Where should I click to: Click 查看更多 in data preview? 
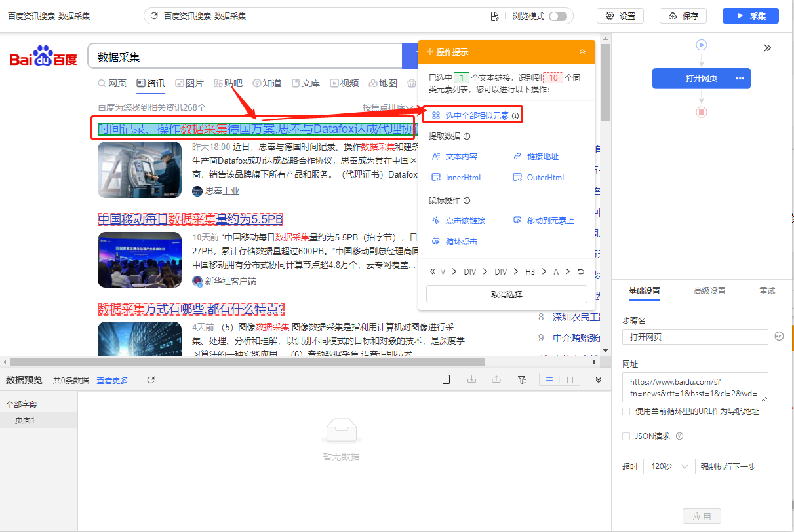tap(113, 380)
